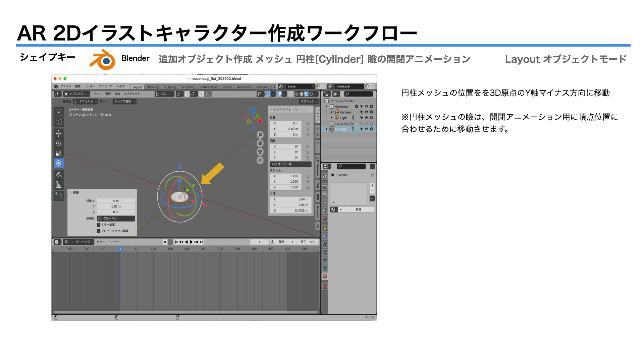Screen dimensions: 644x362
Task: Select the Rotate tool
Action: pos(59,143)
